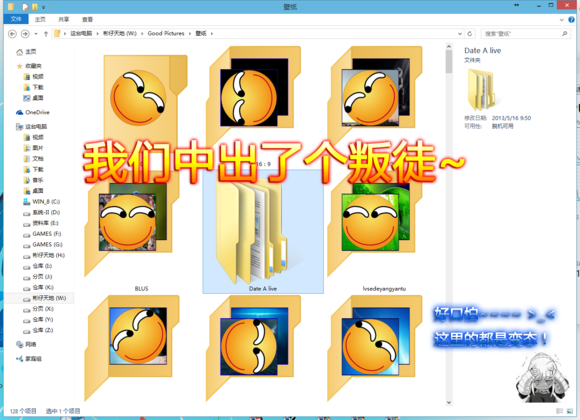Switch to the 查看 ribbon tab
Image resolution: width=580 pixels, height=420 pixels.
pyautogui.click(x=87, y=19)
